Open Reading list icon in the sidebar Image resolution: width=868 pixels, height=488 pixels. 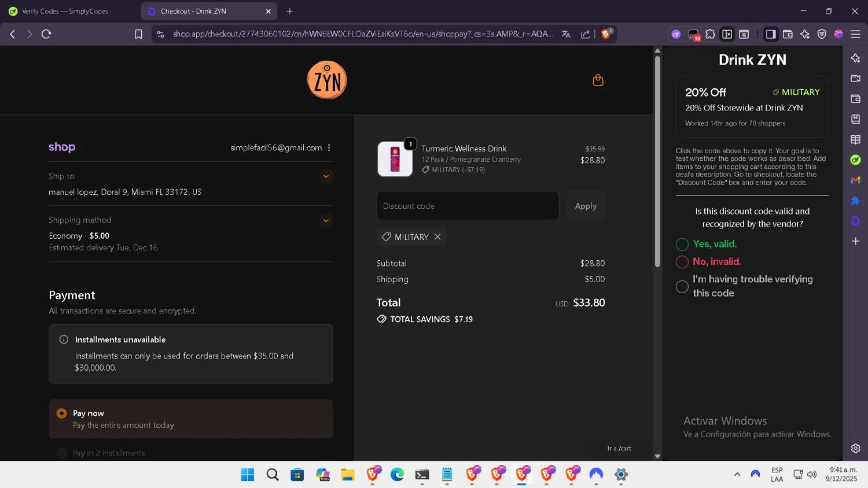pyautogui.click(x=855, y=139)
